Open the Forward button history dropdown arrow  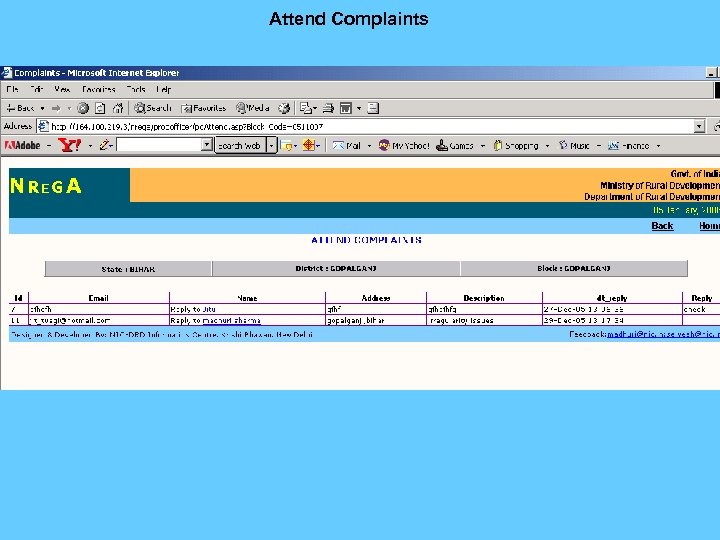coord(69,108)
